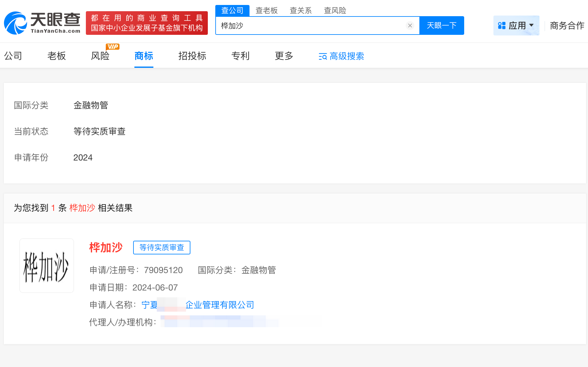Select the 招投标 category tab
The image size is (588, 367).
click(x=192, y=56)
